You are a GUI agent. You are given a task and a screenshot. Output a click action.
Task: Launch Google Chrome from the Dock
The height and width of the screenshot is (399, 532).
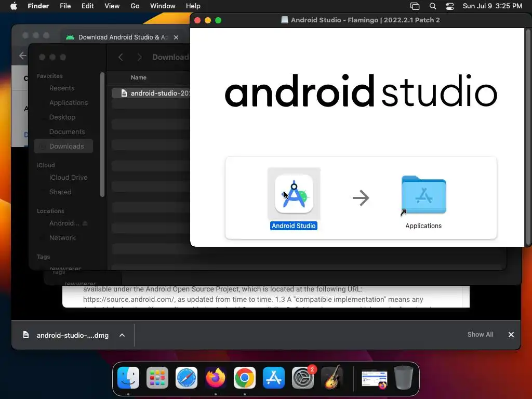(x=245, y=378)
